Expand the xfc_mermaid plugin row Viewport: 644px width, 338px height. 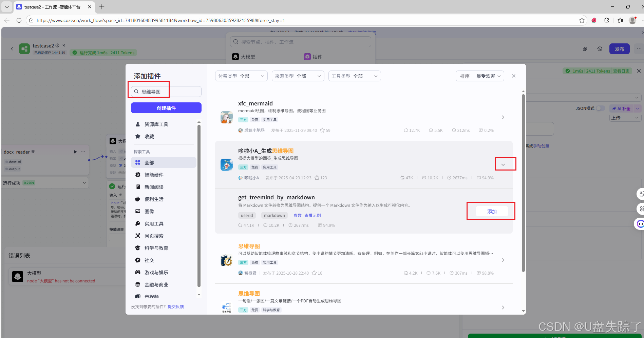click(x=503, y=117)
